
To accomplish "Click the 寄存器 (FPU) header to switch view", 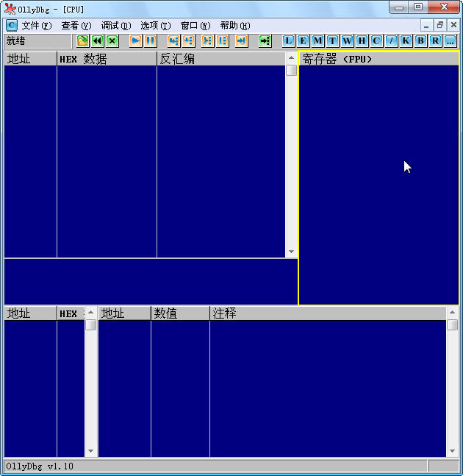I will [x=378, y=59].
